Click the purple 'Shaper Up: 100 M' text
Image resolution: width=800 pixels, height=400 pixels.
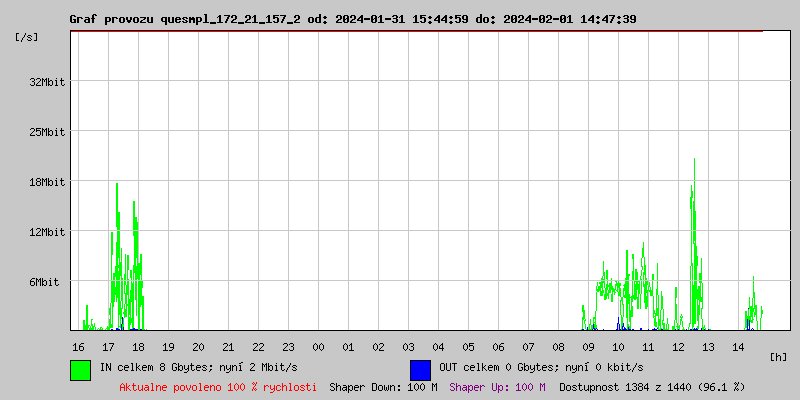coord(497,386)
